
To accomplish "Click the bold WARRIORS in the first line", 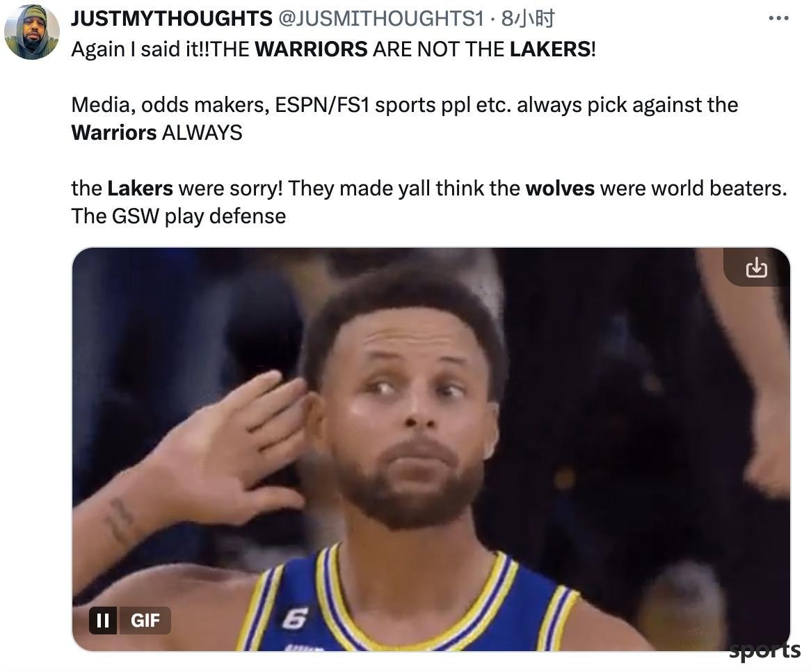I will click(x=312, y=49).
